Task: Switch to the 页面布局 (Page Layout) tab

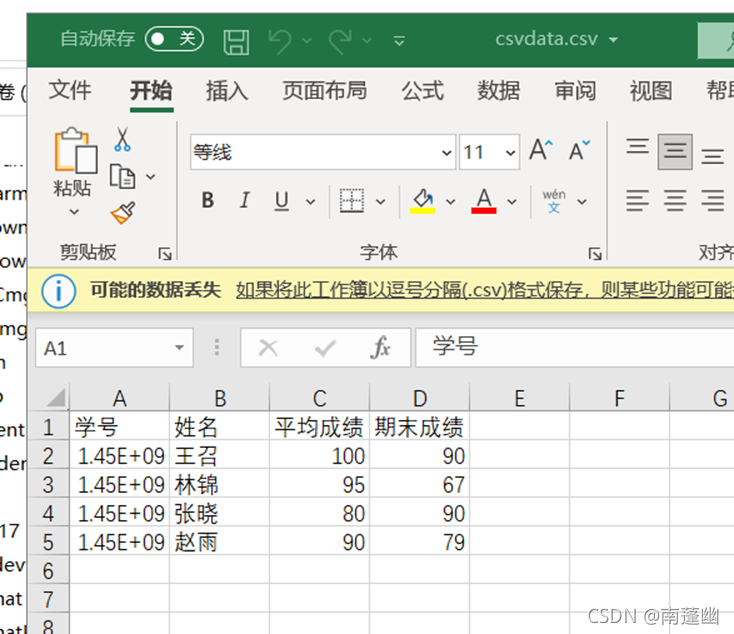Action: click(x=324, y=90)
